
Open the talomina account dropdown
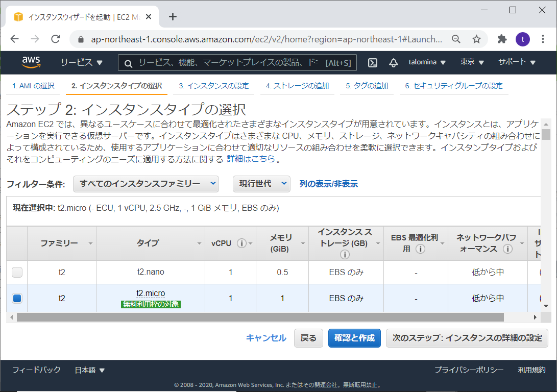427,62
